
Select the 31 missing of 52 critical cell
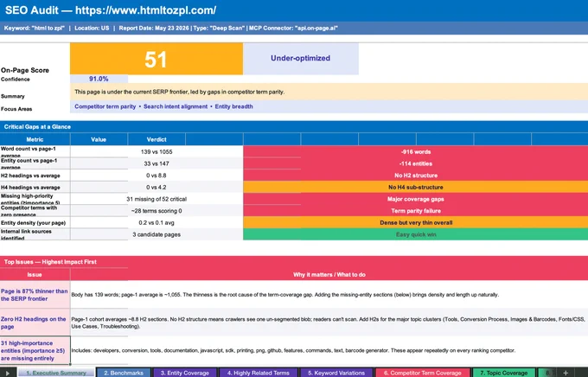coord(157,199)
